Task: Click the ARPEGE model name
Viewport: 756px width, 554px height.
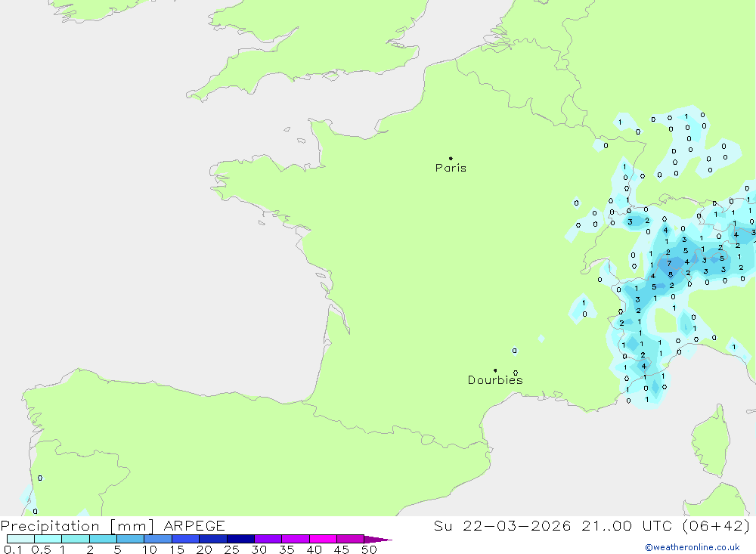Action: pyautogui.click(x=193, y=526)
